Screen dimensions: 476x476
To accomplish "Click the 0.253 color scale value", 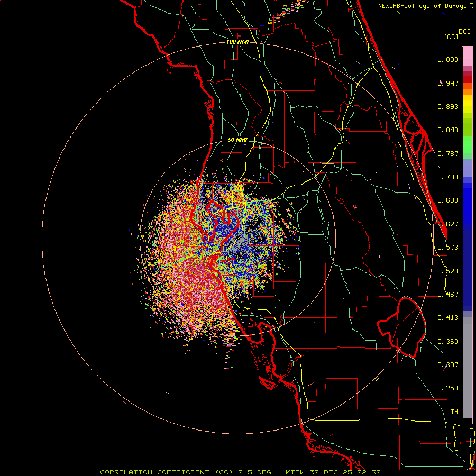I will [448, 388].
